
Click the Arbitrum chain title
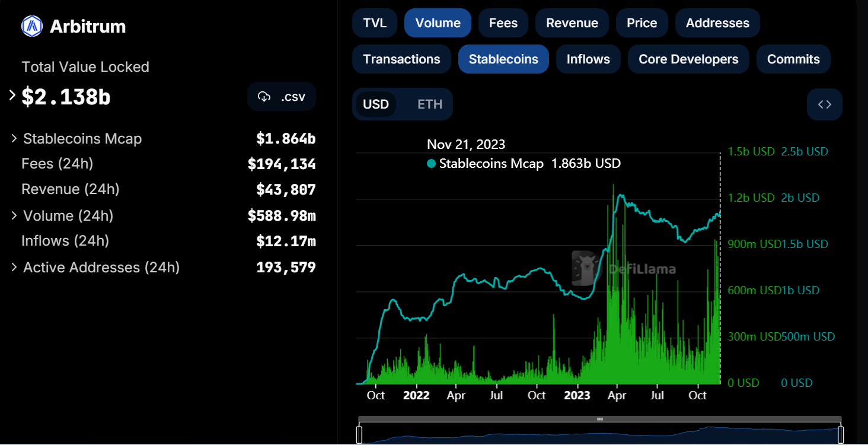coord(88,26)
